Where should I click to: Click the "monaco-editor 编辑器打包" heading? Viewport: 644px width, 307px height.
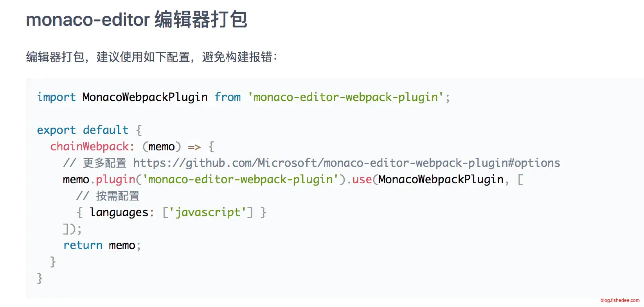(137, 20)
